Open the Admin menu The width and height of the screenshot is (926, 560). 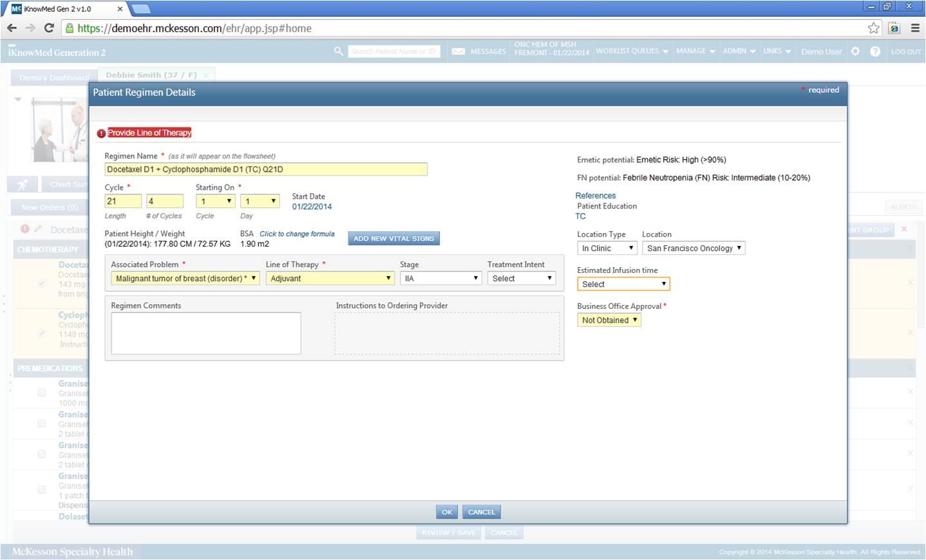739,51
